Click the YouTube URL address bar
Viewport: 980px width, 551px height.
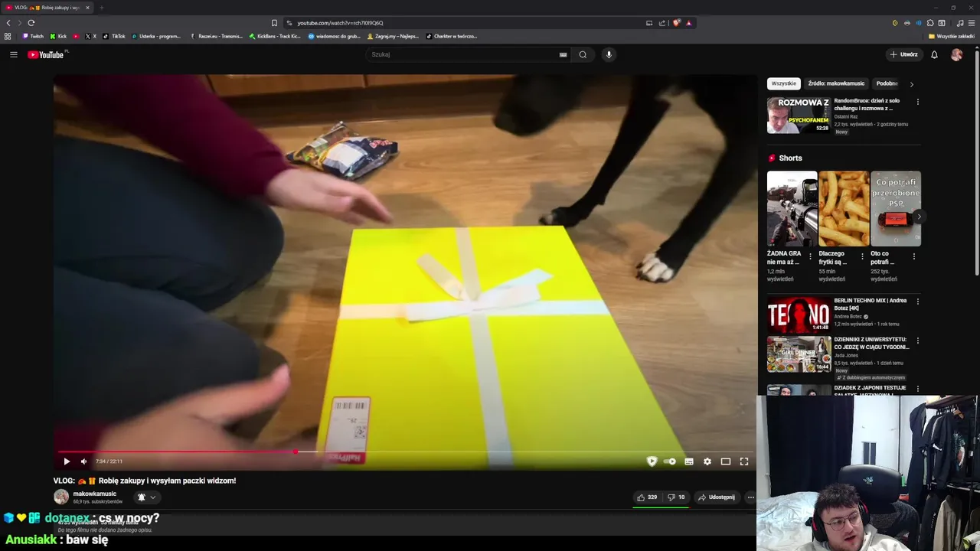(x=459, y=23)
